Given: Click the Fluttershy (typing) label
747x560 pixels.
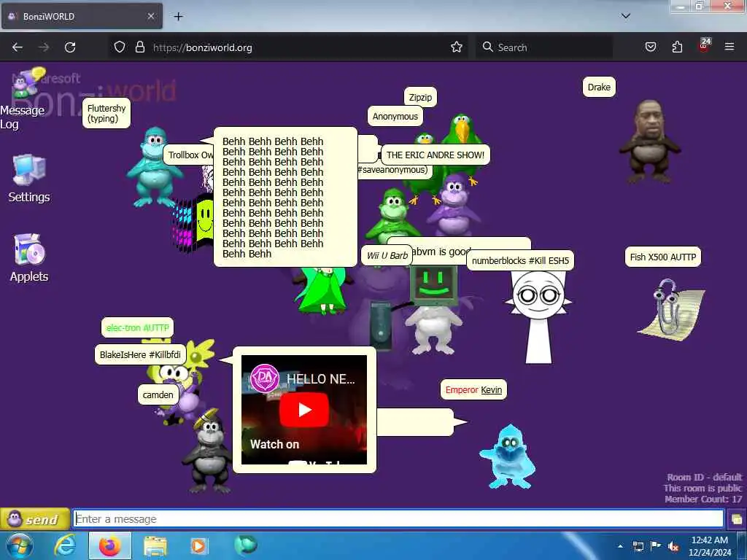Looking at the screenshot, I should [107, 113].
